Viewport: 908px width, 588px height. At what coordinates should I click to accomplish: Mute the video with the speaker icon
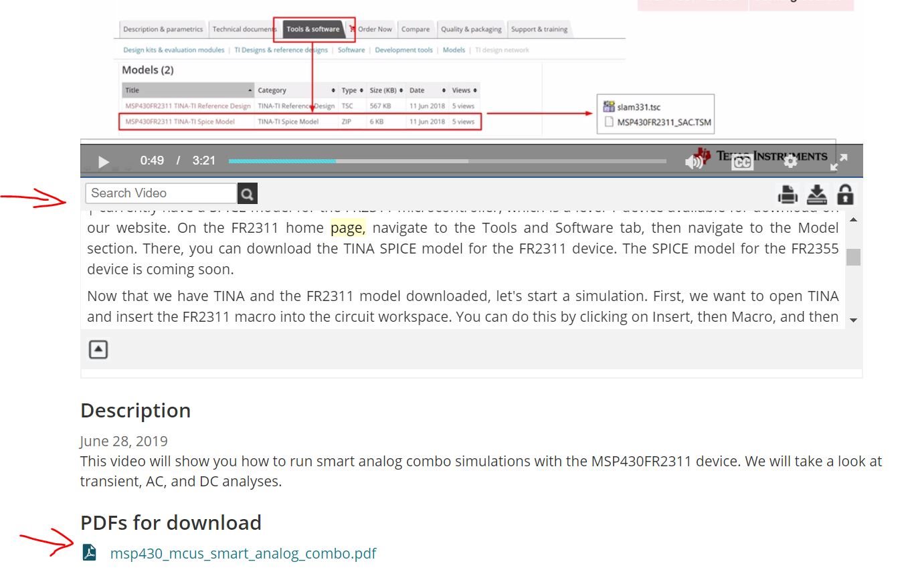(694, 161)
